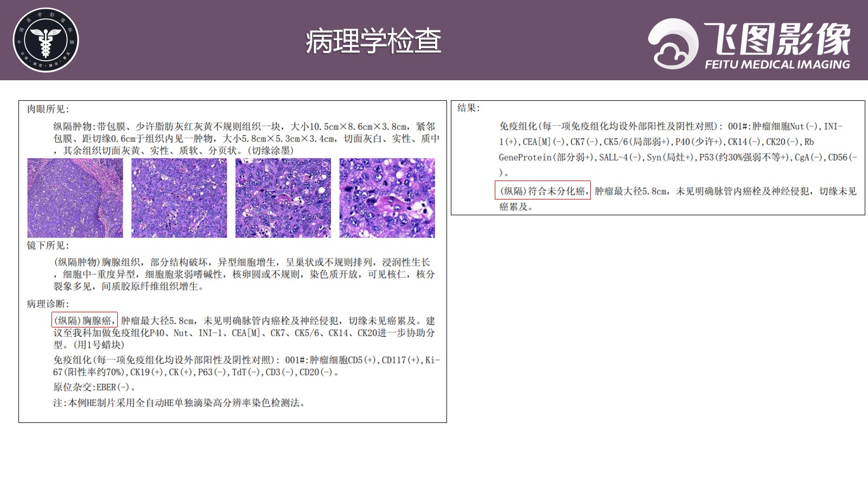The image size is (868, 488).
Task: Open the second histology thumbnail
Action: click(179, 198)
